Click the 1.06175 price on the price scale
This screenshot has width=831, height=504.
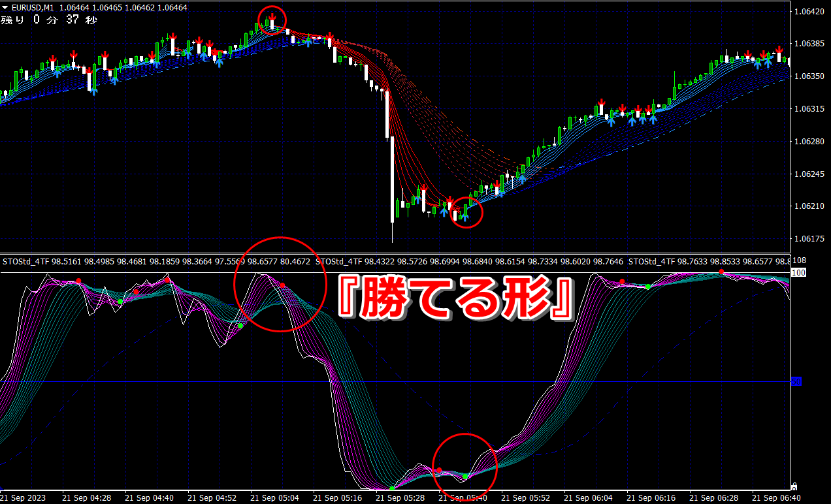809,240
